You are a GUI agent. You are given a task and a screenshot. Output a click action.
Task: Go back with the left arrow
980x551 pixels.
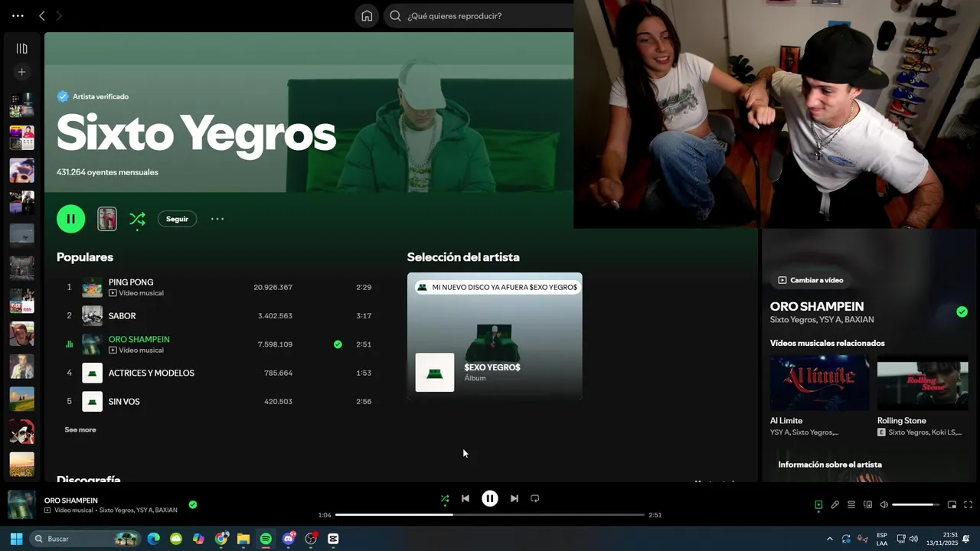(42, 16)
